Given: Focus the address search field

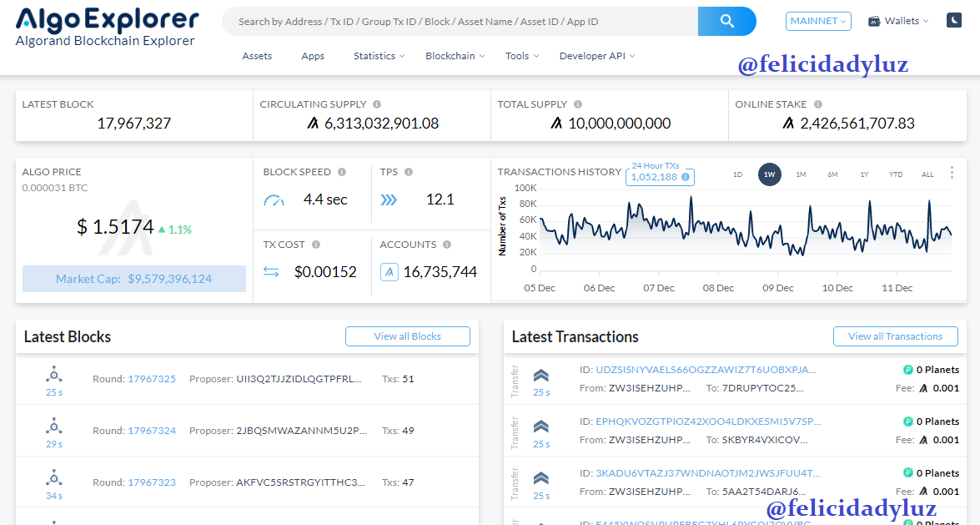Looking at the screenshot, I should pos(460,21).
